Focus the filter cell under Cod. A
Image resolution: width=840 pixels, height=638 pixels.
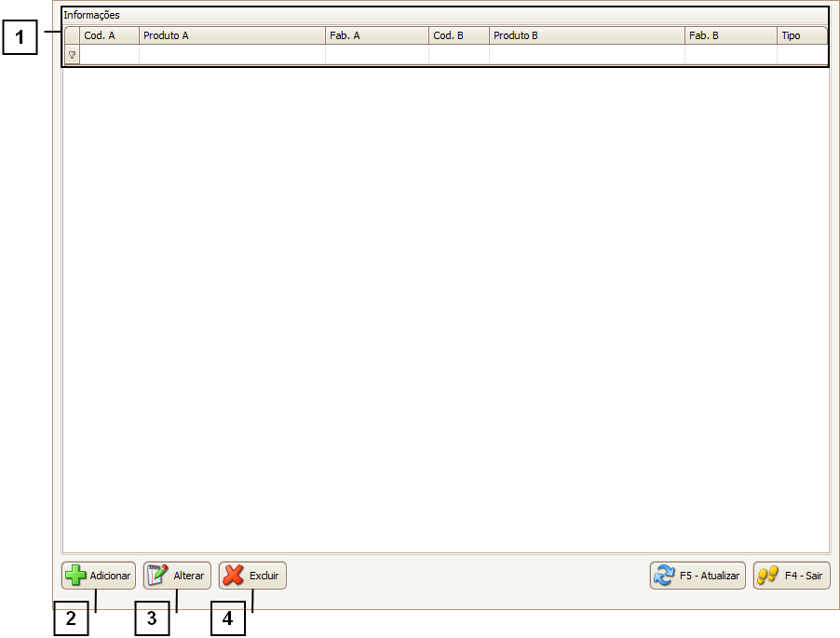click(x=109, y=55)
